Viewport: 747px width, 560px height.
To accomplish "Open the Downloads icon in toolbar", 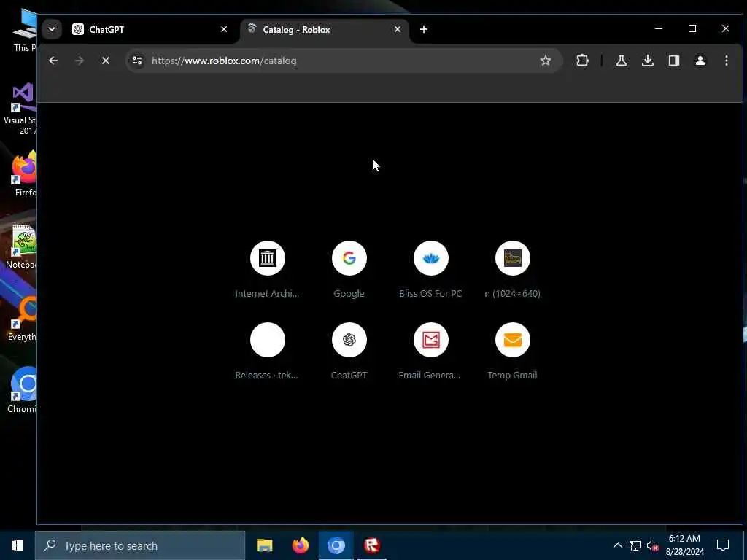I will [648, 61].
